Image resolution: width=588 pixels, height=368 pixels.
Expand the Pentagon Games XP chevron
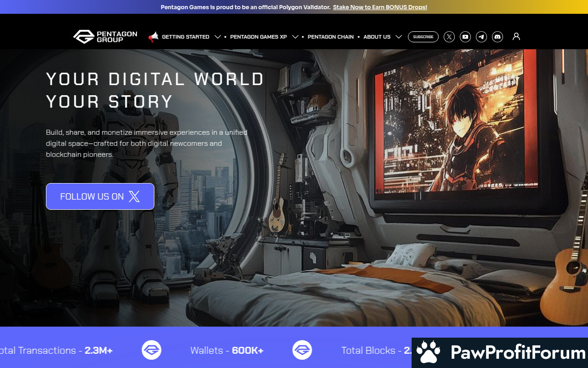click(x=295, y=37)
